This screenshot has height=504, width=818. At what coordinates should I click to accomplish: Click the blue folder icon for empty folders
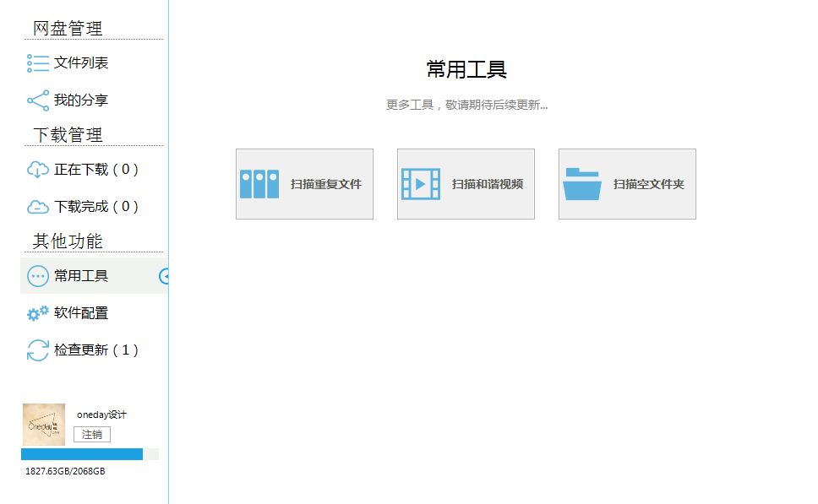582,184
